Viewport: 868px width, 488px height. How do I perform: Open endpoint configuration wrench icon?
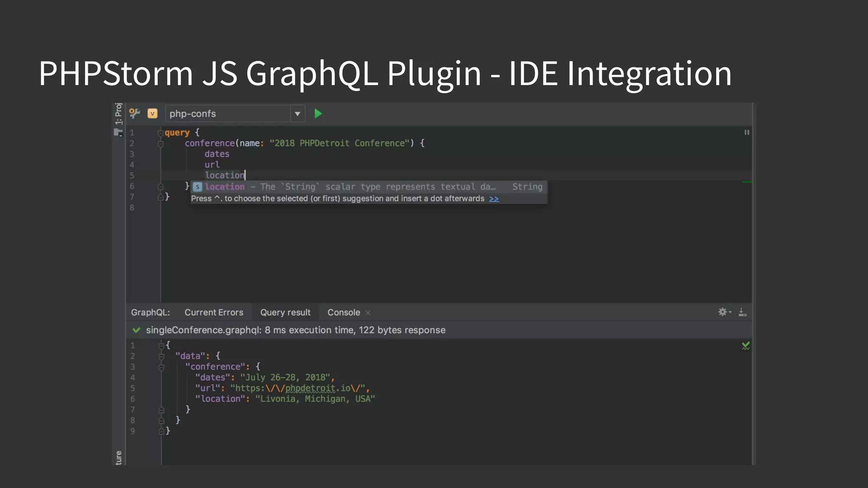134,113
